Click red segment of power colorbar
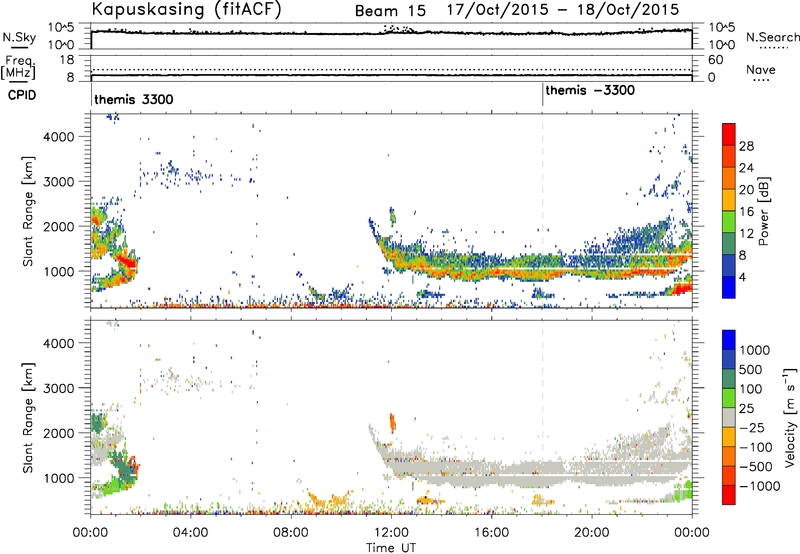The height and width of the screenshot is (554, 800). pos(729,134)
